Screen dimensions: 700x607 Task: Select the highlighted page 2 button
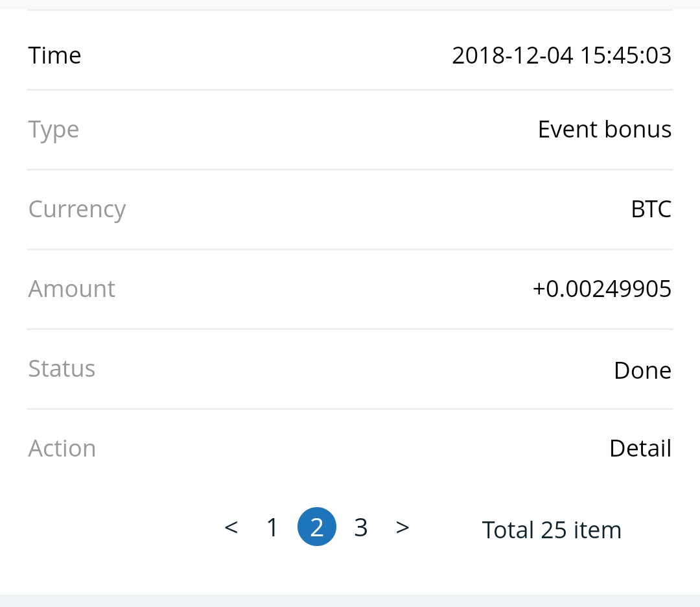316,527
